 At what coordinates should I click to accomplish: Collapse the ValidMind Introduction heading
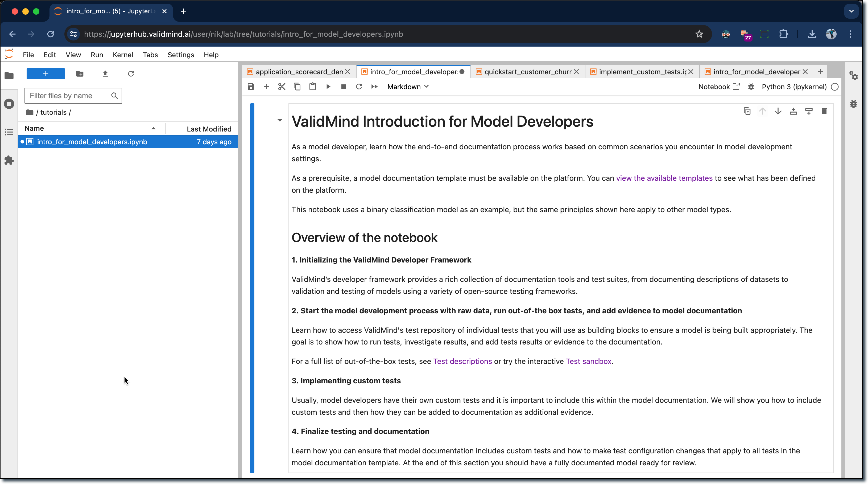[280, 120]
